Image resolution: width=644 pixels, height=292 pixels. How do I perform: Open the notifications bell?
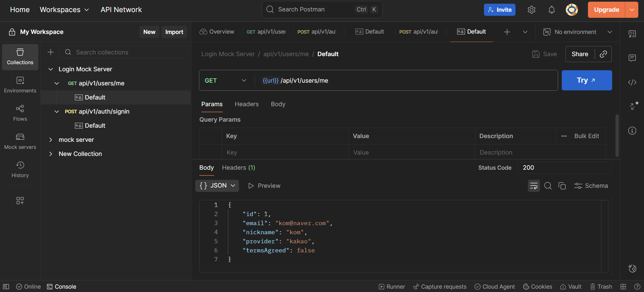pyautogui.click(x=551, y=10)
